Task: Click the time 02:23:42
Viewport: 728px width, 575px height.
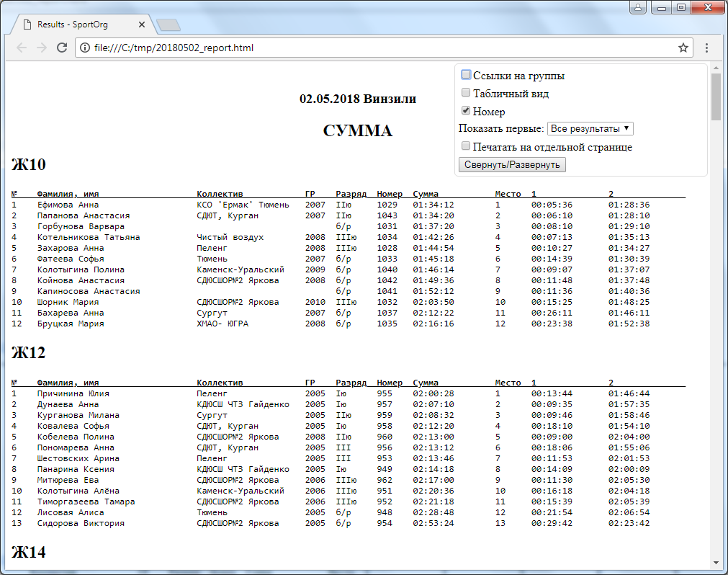Action: [629, 523]
